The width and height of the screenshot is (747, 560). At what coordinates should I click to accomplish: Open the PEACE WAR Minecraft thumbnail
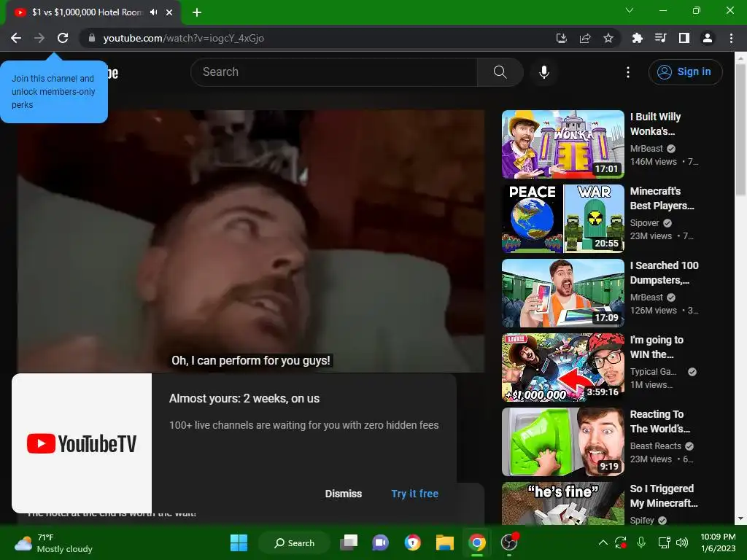coord(563,219)
